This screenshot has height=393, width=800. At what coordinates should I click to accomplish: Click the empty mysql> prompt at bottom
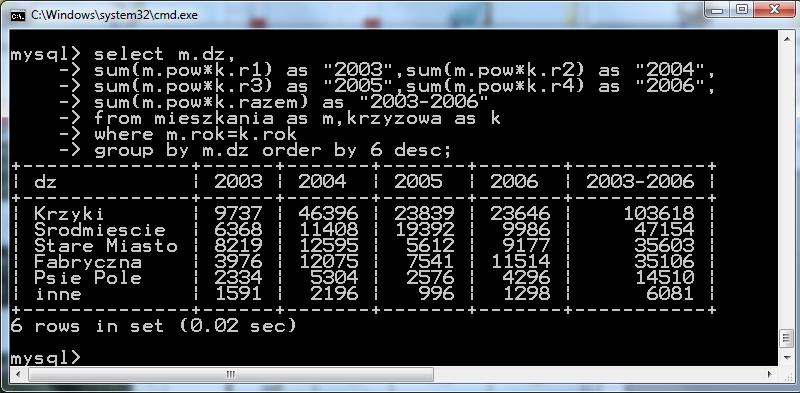click(46, 358)
